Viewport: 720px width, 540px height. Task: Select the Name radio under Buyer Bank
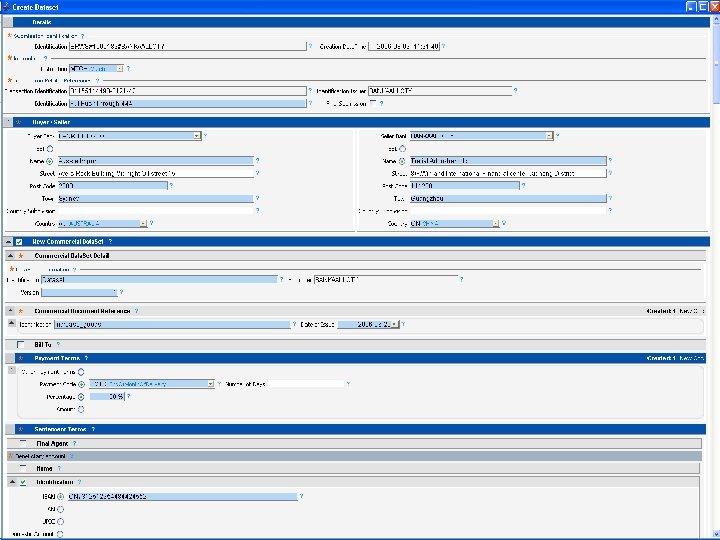(50, 161)
